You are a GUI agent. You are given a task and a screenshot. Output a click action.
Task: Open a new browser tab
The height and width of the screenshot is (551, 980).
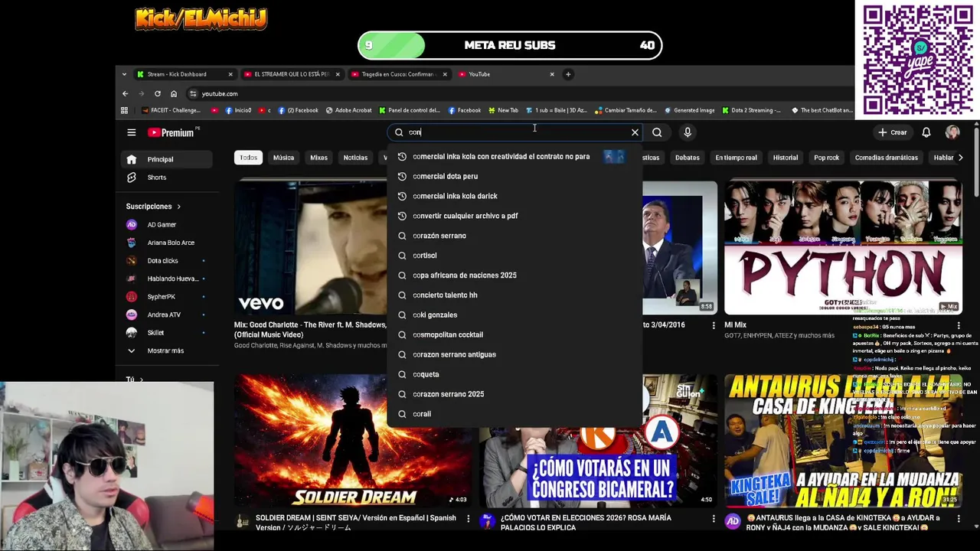tap(568, 74)
